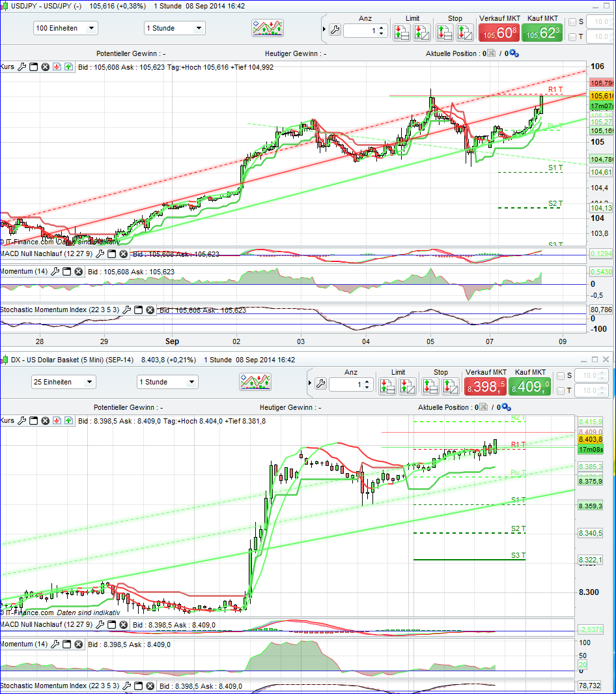Image resolution: width=616 pixels, height=694 pixels.
Task: Click the green up-arrow icon on the Kurs toolbar
Action: click(68, 66)
